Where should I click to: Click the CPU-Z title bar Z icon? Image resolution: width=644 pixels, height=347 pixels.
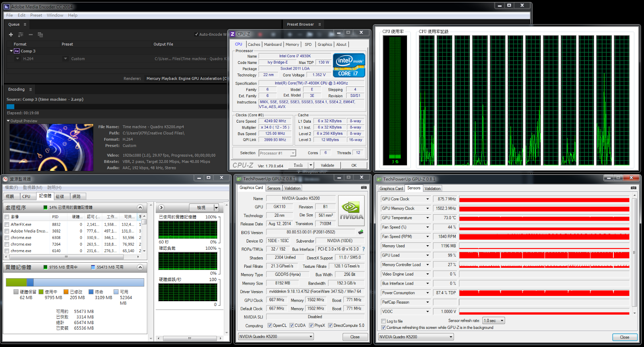(232, 34)
